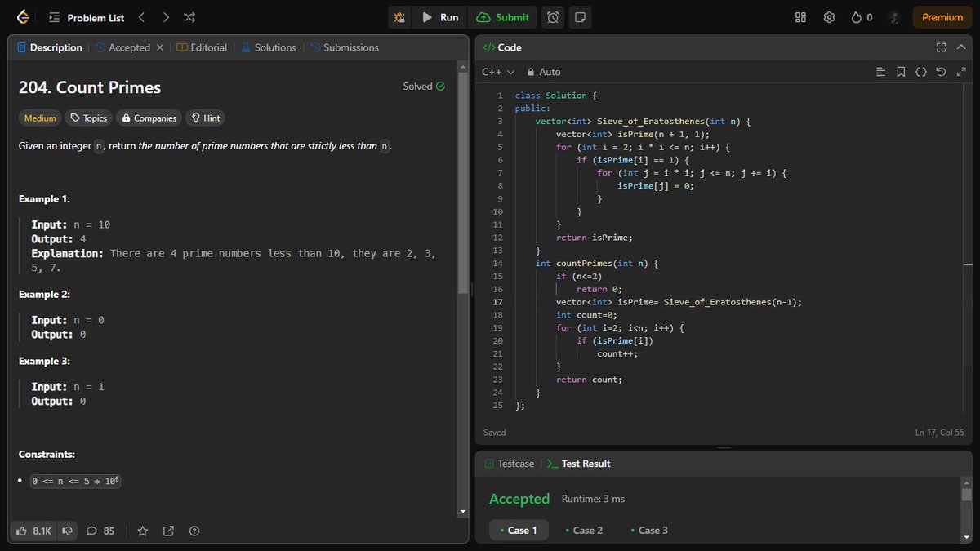Click the Runtime: 3 ms text
This screenshot has height=551, width=980.
tap(593, 499)
